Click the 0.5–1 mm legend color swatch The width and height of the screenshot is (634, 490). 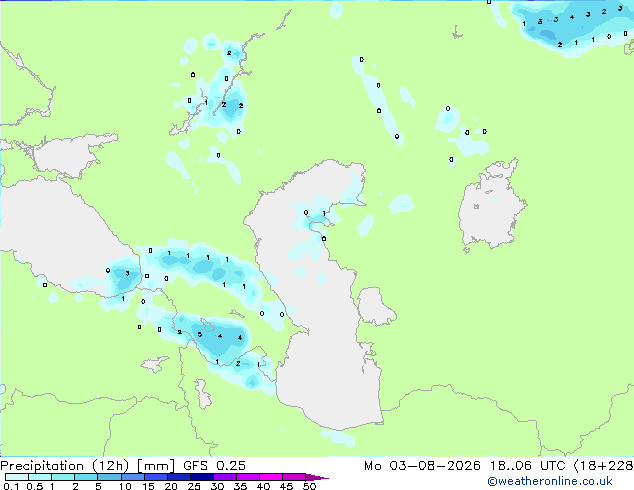tap(40, 477)
